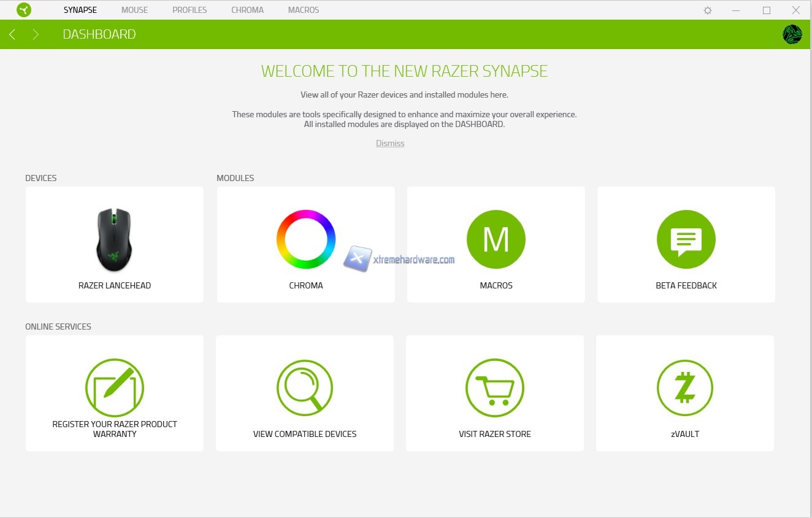Open the Beta Feedback speech bubble icon
Screen dimensions: 812x518
click(x=686, y=239)
